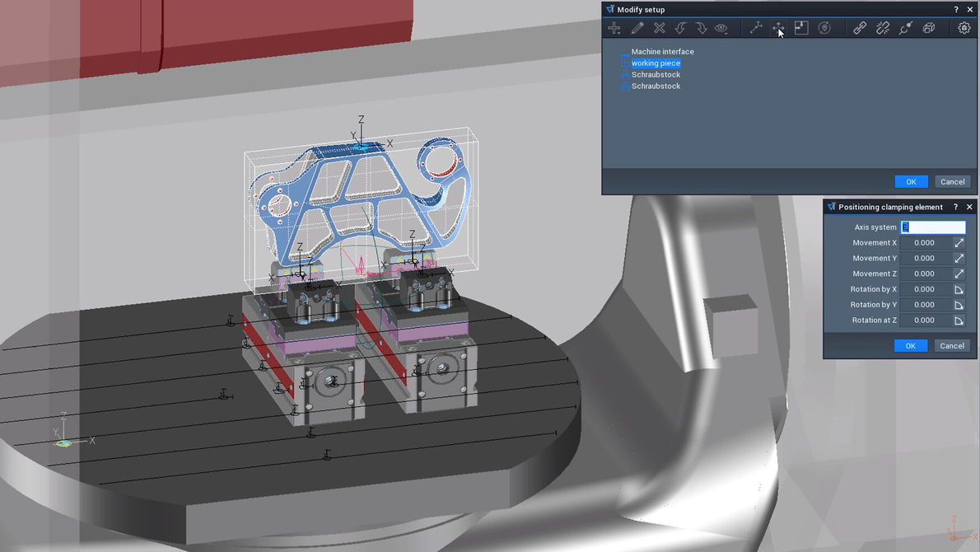Viewport: 980px width, 552px height.
Task: Select the first Schraubstock item in the list
Action: 656,75
